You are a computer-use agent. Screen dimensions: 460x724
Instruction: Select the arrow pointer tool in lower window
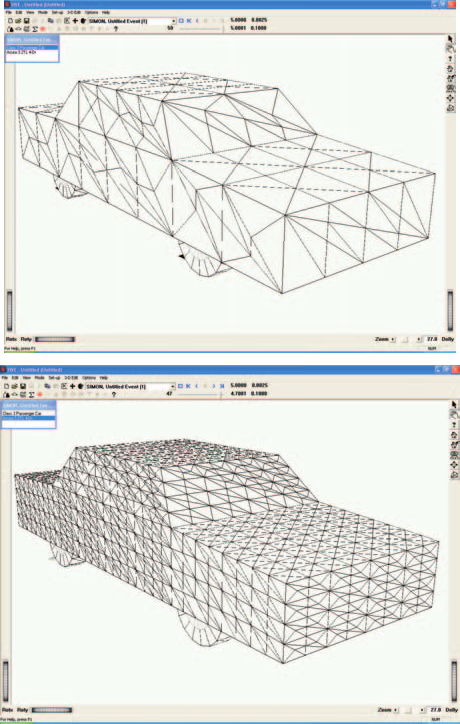454,404
